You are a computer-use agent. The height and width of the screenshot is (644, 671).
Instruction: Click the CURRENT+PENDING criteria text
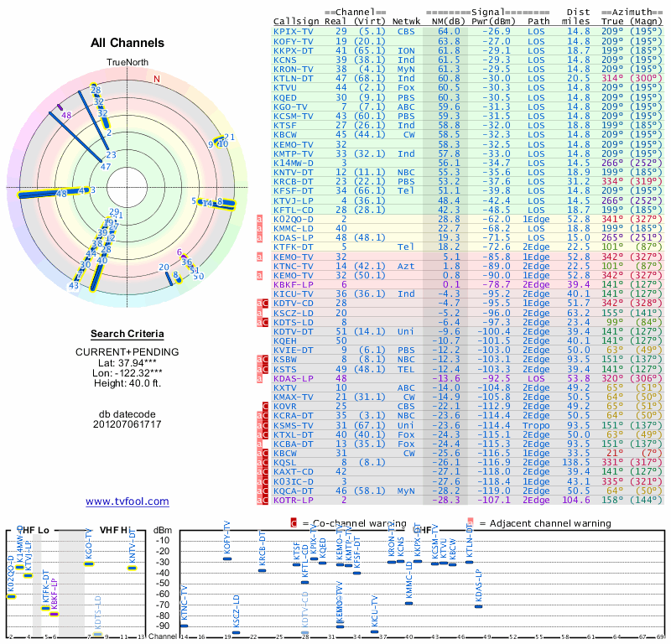(x=127, y=352)
